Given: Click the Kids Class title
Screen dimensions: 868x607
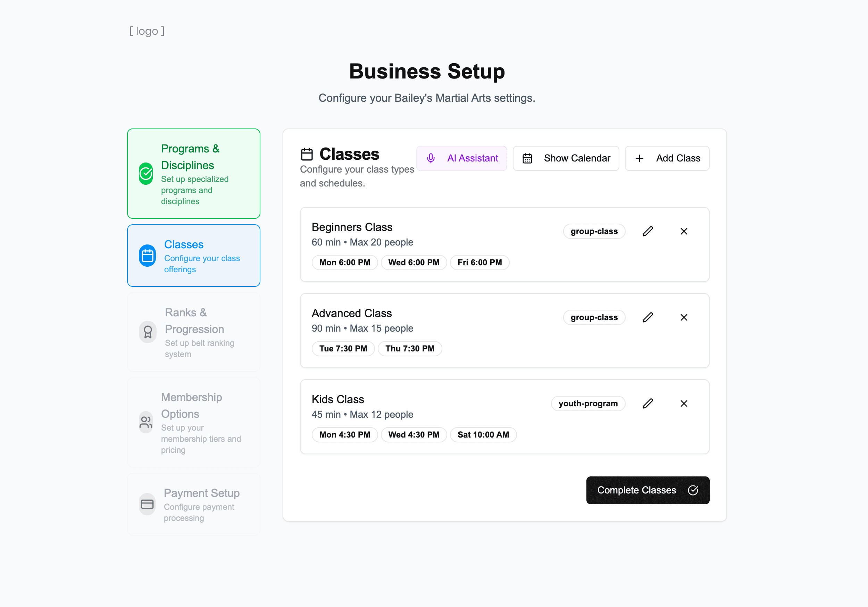Looking at the screenshot, I should tap(337, 399).
